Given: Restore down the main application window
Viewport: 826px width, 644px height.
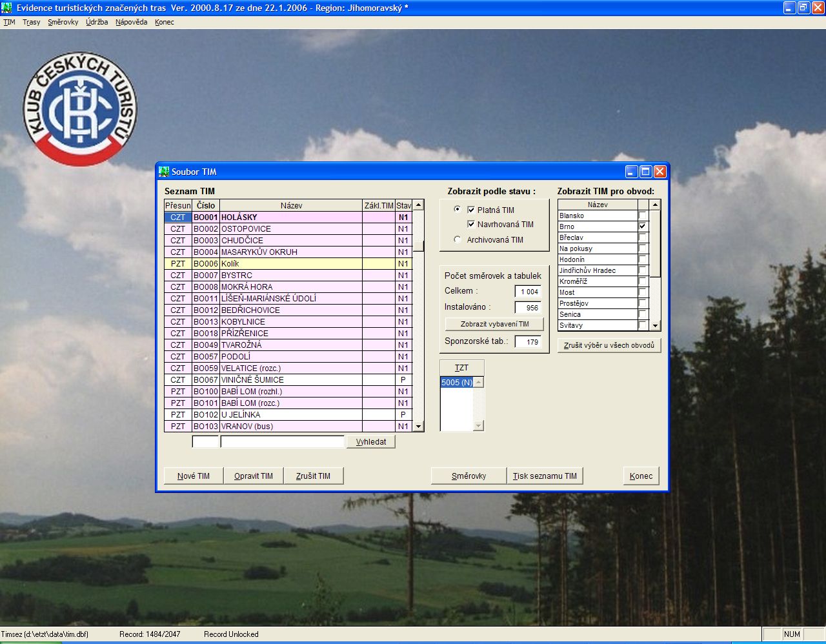Looking at the screenshot, I should 803,8.
